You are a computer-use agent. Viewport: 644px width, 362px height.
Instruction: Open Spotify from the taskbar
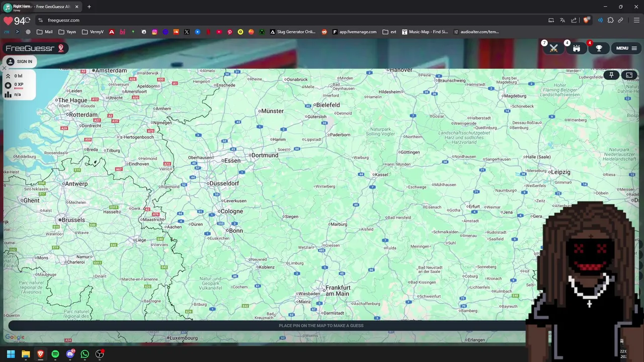(55, 354)
